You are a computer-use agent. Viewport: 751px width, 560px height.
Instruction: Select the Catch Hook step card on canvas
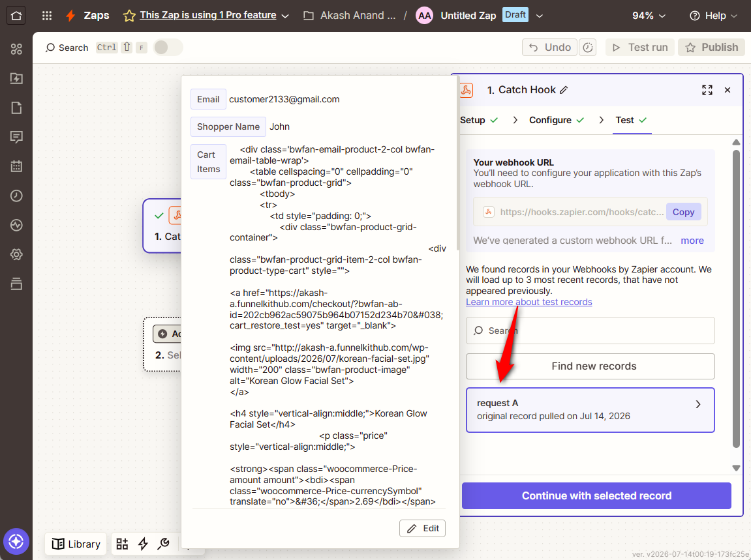(x=162, y=226)
